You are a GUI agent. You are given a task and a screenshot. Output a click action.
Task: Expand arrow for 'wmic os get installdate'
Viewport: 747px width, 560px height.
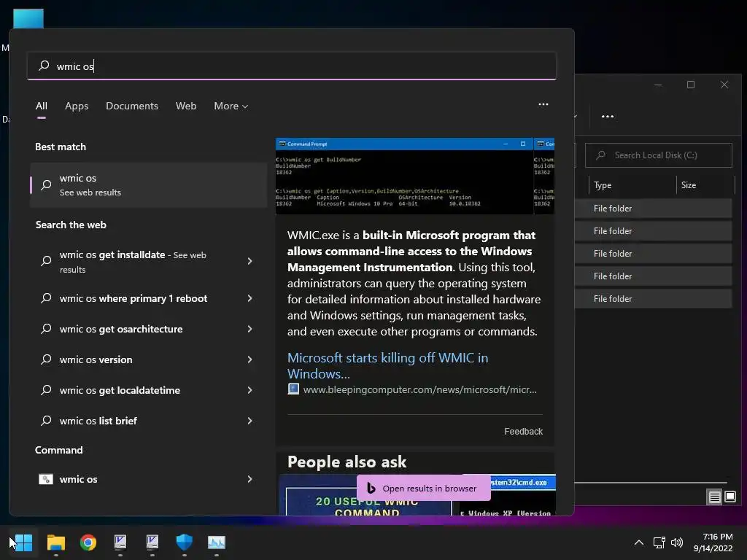tap(250, 261)
